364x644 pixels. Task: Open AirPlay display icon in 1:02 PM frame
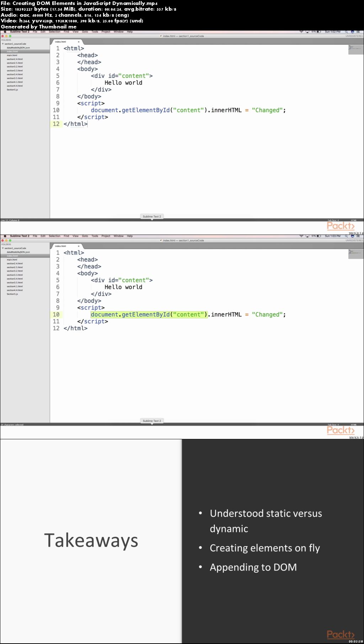click(x=307, y=32)
